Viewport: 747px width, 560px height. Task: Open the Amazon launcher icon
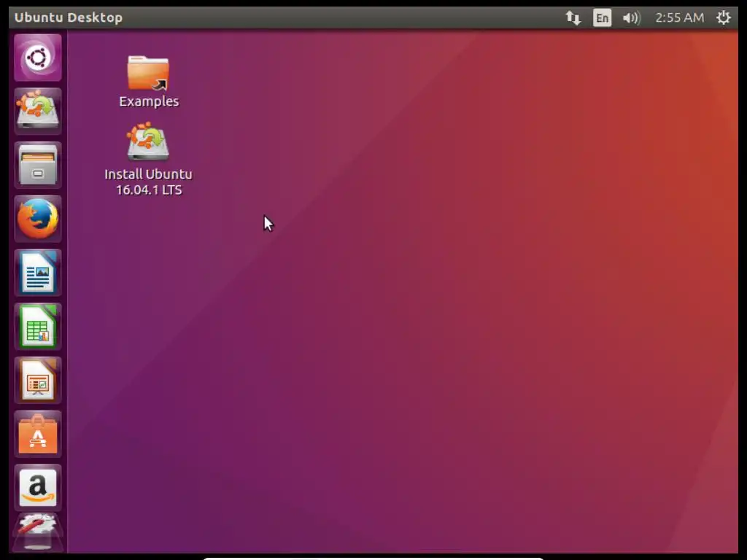point(38,488)
